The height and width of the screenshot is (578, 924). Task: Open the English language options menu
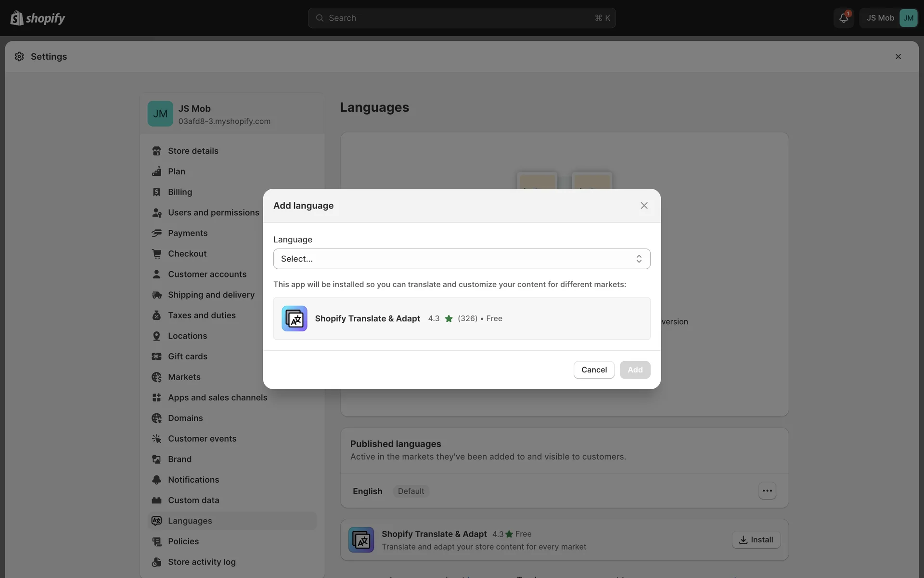tap(767, 491)
